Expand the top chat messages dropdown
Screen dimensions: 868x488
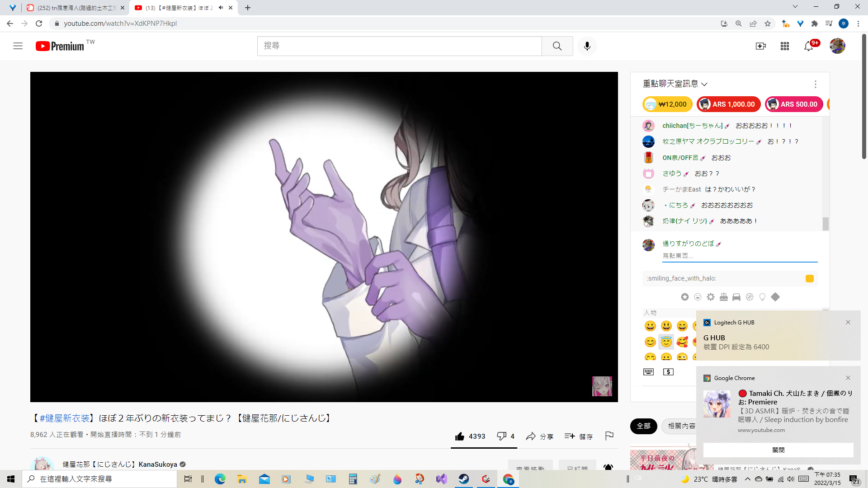(x=675, y=84)
